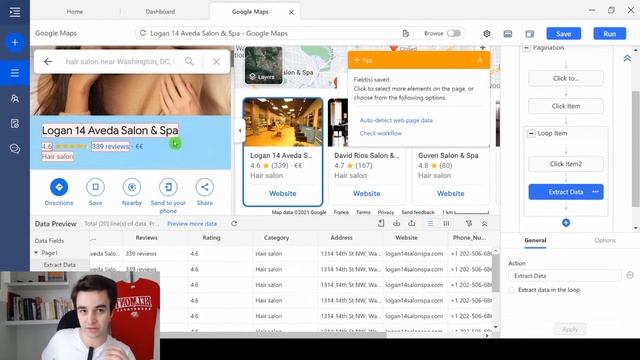Click the Nearby icon
Screen dimensions: 640x360
[x=131, y=187]
